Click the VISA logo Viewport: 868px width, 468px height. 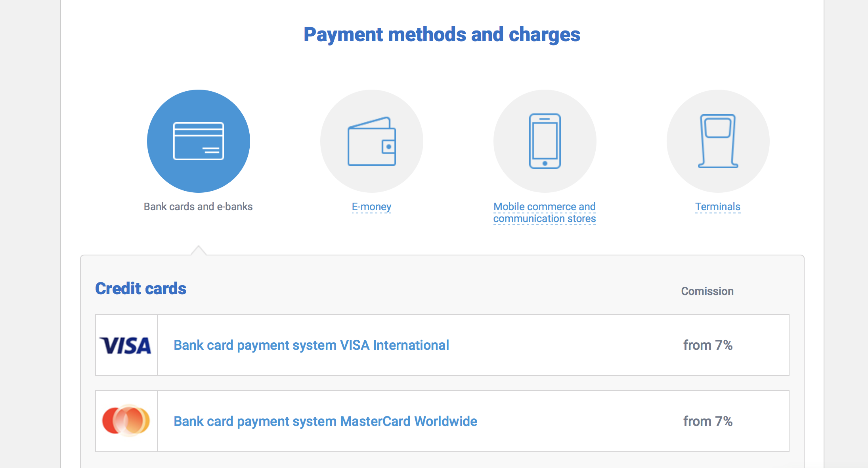point(126,345)
